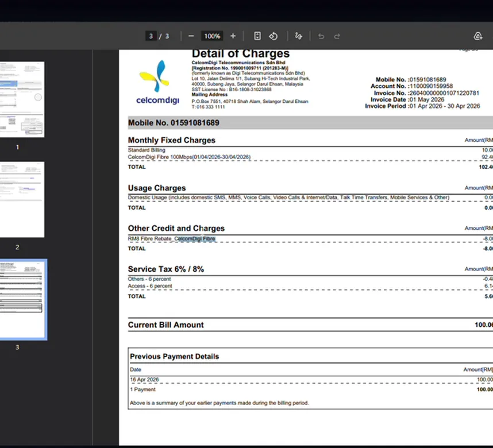Click the save to Drive icon
Image resolution: width=493 pixels, height=448 pixels.
(x=478, y=36)
